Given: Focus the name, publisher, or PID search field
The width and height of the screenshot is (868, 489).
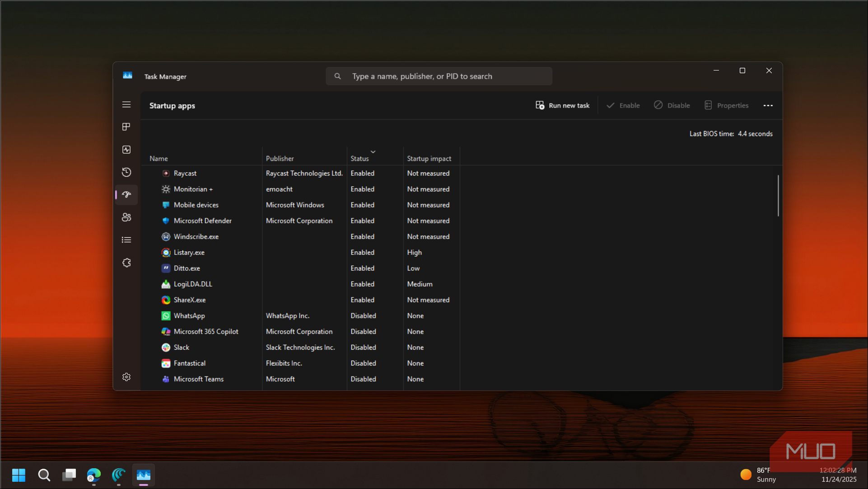Looking at the screenshot, I should point(439,76).
